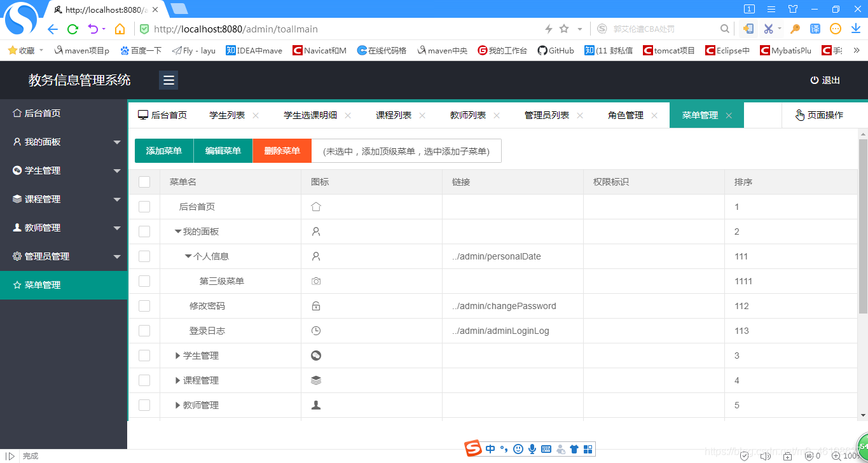
Task: Click the user icon in 我的面板 row
Action: 316,231
